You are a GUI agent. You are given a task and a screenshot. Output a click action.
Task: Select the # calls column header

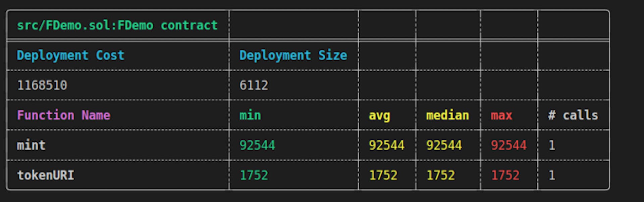pyautogui.click(x=573, y=115)
